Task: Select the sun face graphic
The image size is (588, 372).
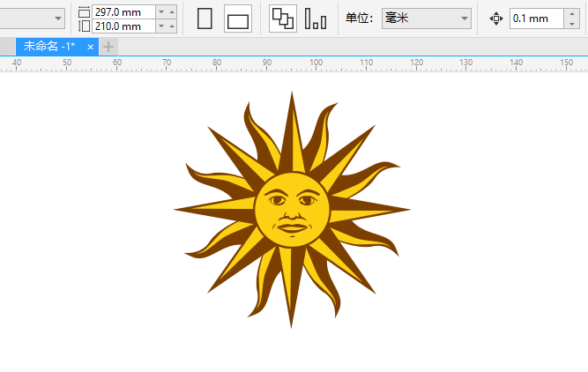Action: (x=292, y=209)
